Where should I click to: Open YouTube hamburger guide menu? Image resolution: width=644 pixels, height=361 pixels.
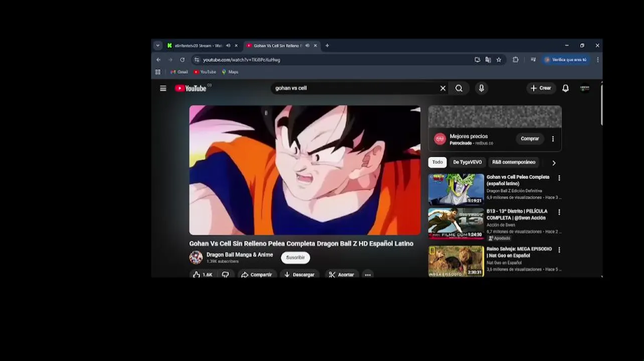[163, 88]
